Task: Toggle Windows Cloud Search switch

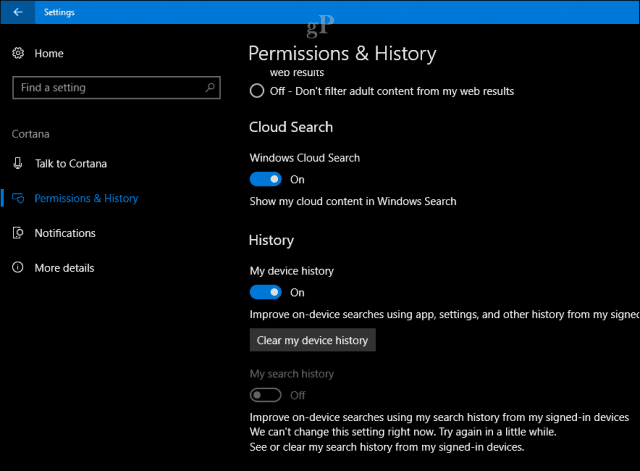Action: pyautogui.click(x=266, y=179)
